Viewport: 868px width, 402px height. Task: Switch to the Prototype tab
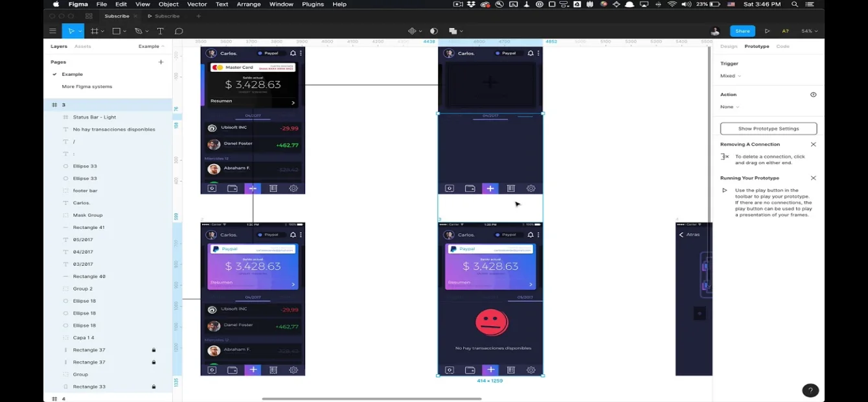757,47
